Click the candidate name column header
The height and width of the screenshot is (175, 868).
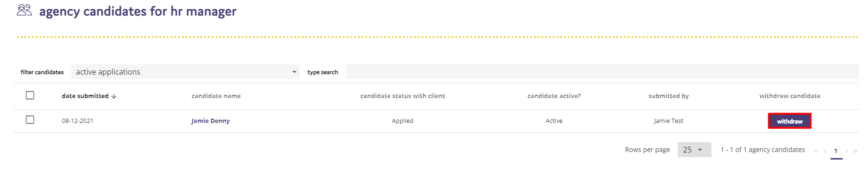216,96
